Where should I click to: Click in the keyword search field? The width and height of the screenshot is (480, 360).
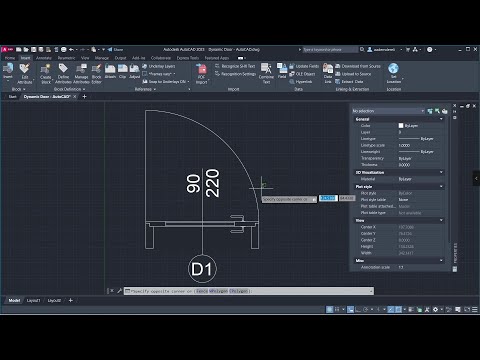(x=329, y=50)
